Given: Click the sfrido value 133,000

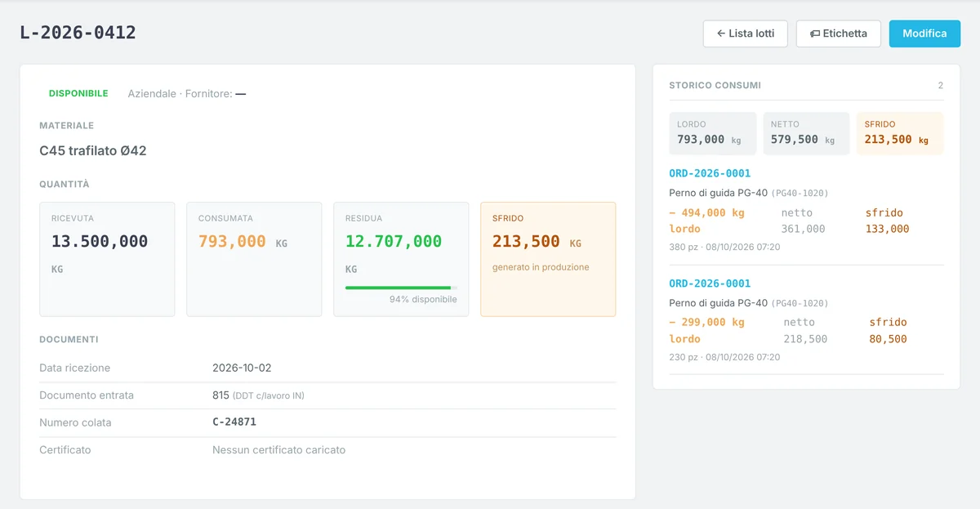Looking at the screenshot, I should (x=887, y=230).
